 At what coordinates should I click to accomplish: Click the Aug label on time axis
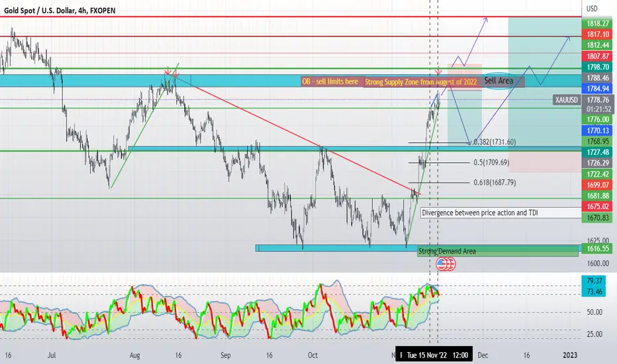pos(134,355)
